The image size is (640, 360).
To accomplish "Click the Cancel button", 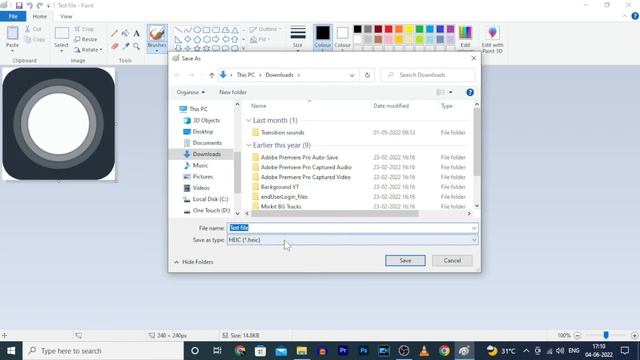I will [x=452, y=260].
